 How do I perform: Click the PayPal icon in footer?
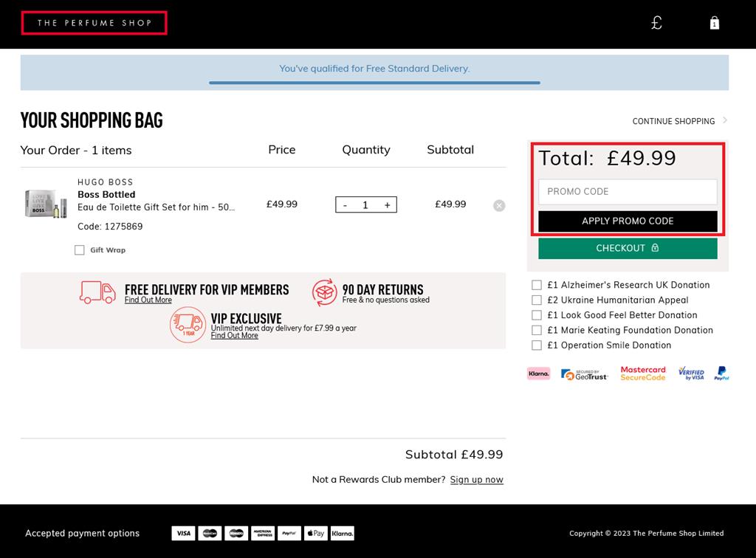289,533
